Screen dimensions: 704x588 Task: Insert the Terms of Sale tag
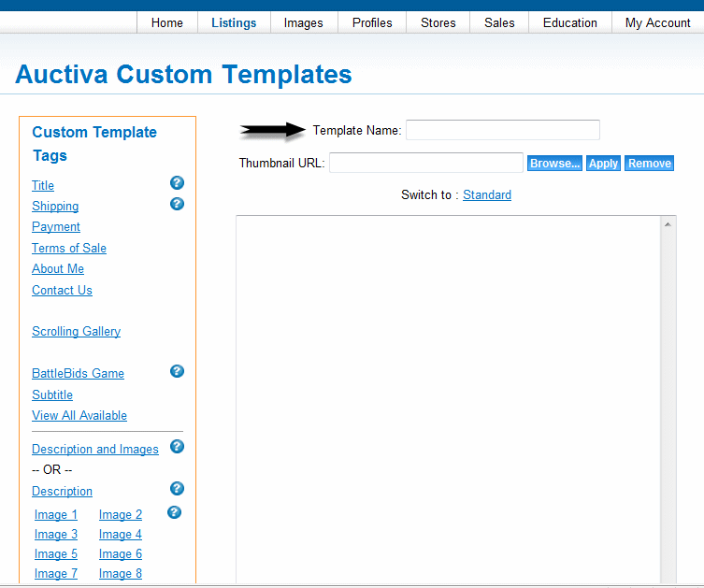(69, 248)
